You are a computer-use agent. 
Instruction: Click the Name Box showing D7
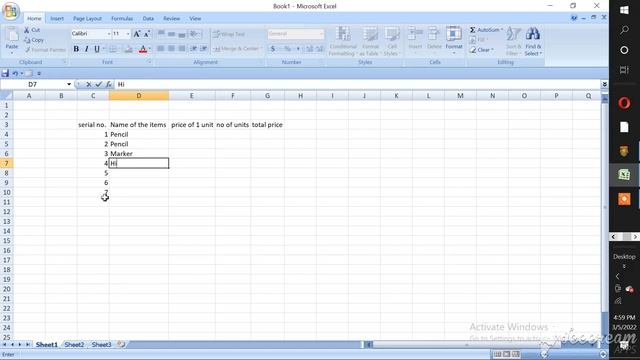tap(33, 84)
